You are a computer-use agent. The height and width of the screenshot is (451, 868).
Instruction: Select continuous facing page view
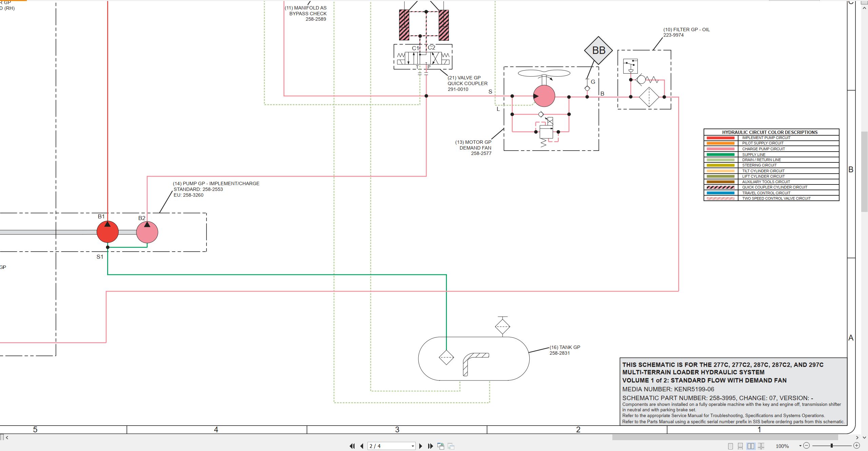(761, 446)
